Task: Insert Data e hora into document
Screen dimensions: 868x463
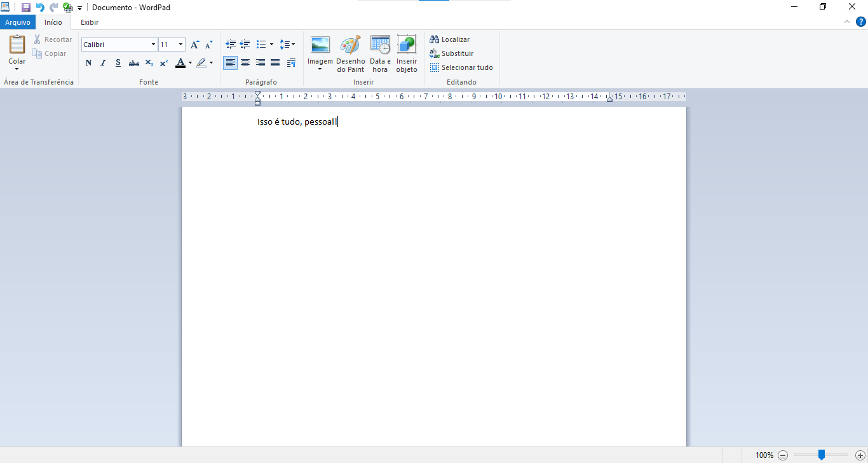Action: [x=380, y=54]
